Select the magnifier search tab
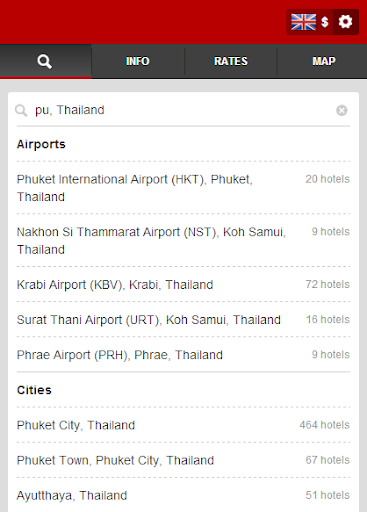This screenshot has width=367, height=512. click(x=46, y=61)
